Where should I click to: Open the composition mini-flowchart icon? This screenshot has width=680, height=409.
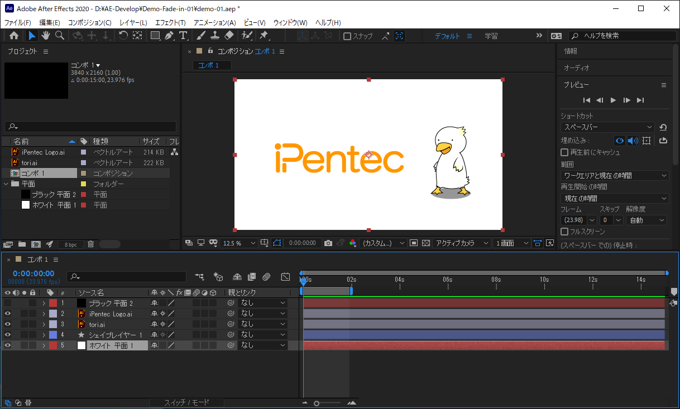[199, 277]
